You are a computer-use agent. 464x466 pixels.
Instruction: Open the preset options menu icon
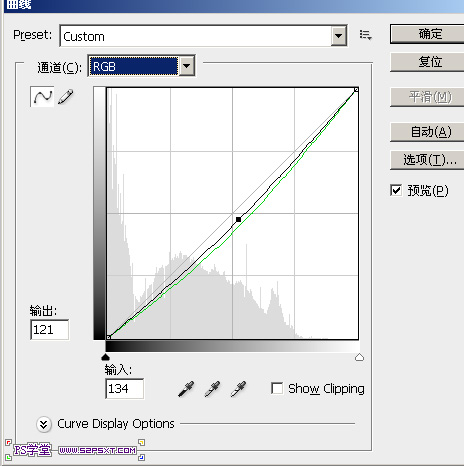366,35
